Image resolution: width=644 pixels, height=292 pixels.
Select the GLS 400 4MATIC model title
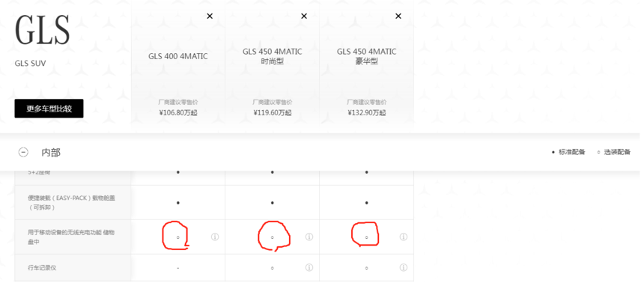coord(177,57)
